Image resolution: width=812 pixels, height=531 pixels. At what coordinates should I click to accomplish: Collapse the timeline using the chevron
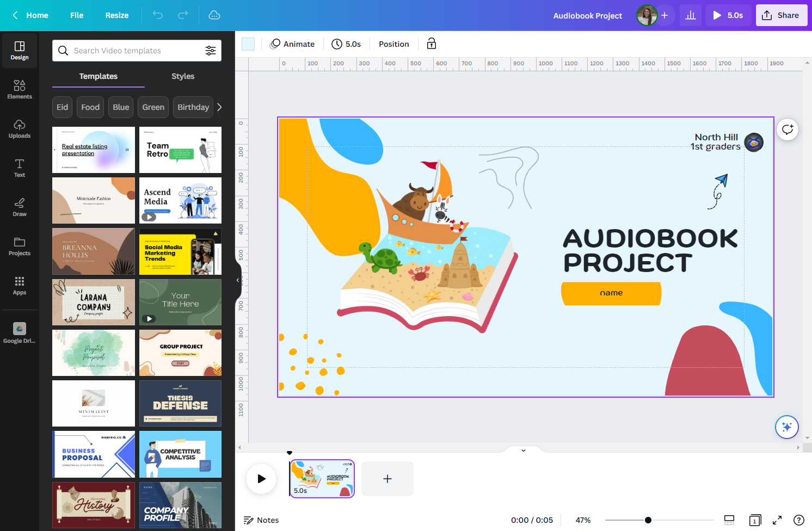[x=524, y=450]
